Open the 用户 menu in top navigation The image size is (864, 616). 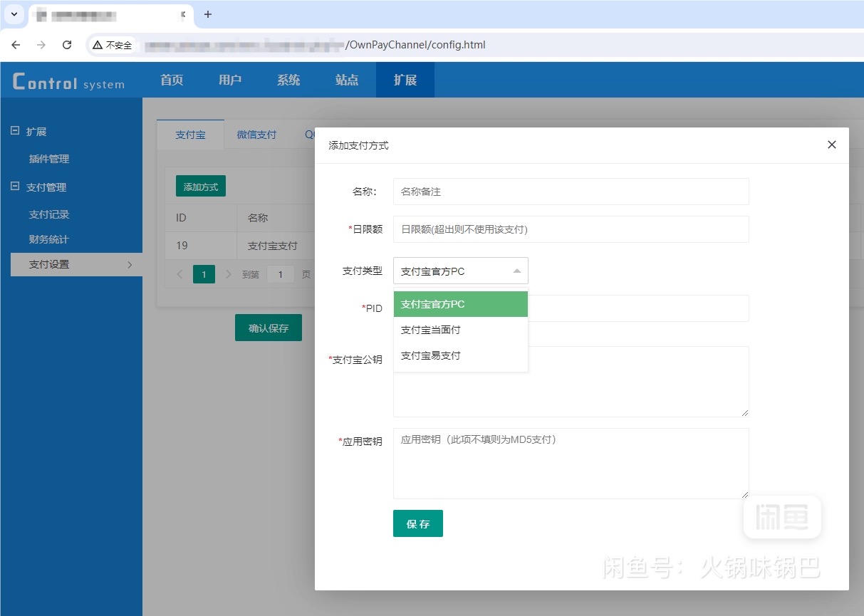click(229, 80)
